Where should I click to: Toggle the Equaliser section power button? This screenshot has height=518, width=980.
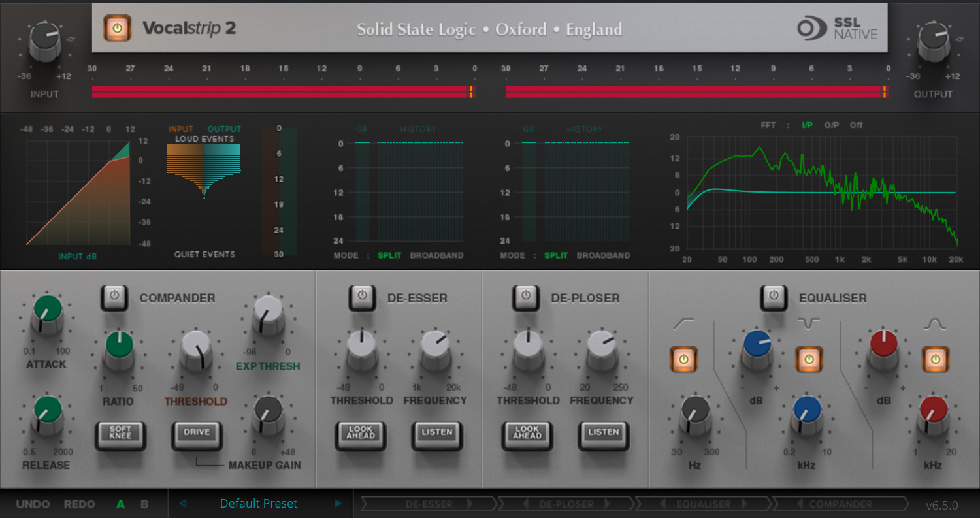pyautogui.click(x=774, y=297)
